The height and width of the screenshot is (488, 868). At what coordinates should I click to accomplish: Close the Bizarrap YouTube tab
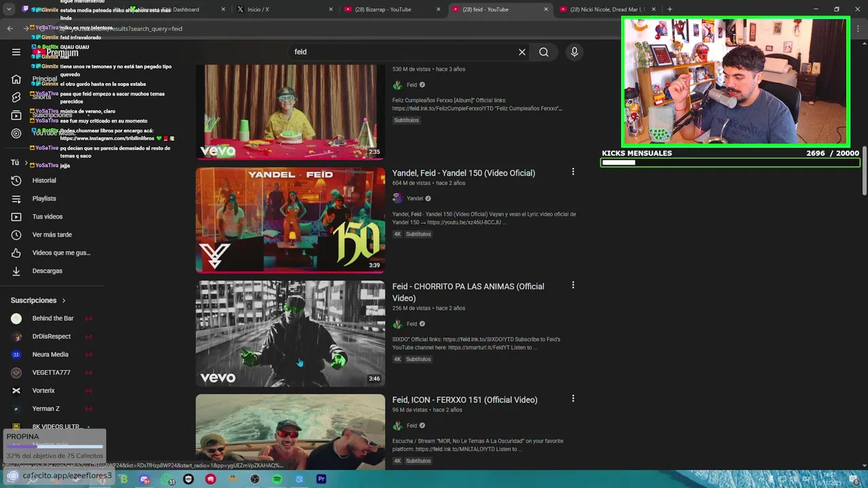pos(438,9)
